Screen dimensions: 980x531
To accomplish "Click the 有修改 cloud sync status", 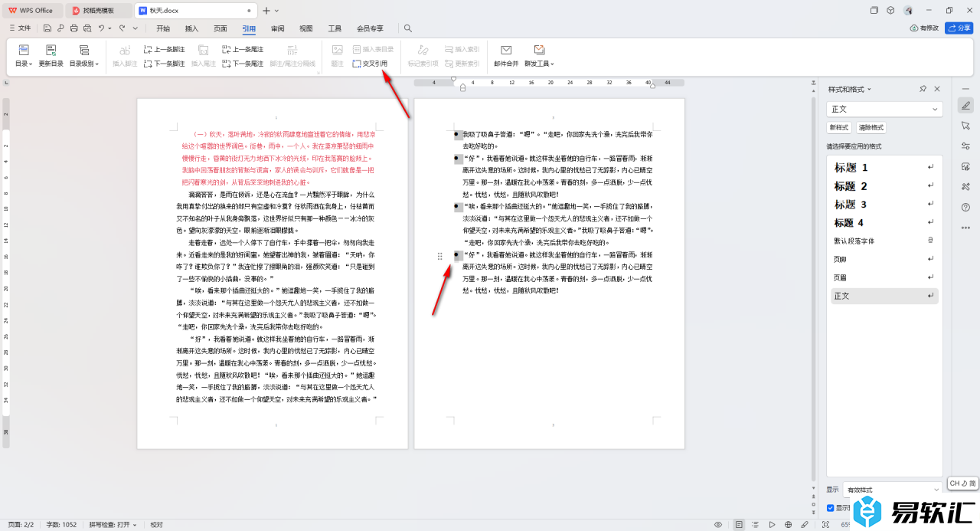I will (x=924, y=28).
